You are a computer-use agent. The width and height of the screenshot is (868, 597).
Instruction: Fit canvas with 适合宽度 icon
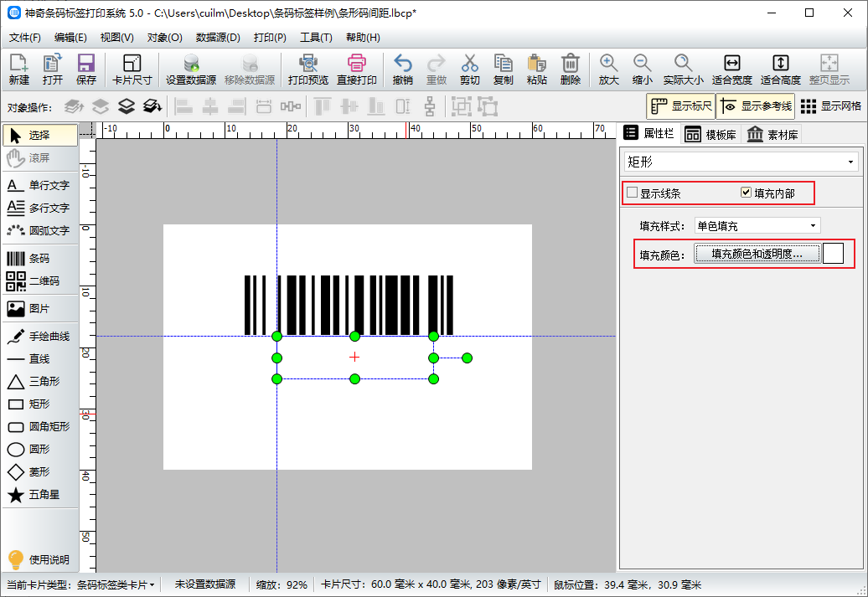pos(731,69)
